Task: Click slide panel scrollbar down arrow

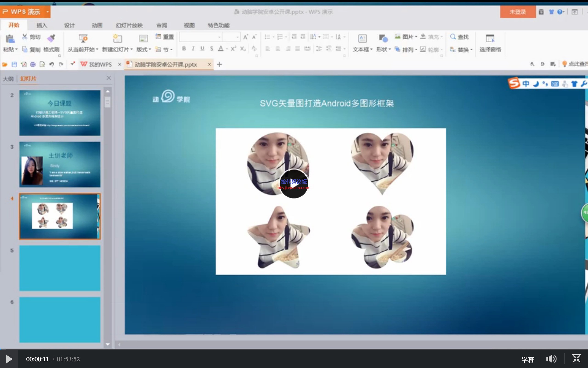Action: 108,344
